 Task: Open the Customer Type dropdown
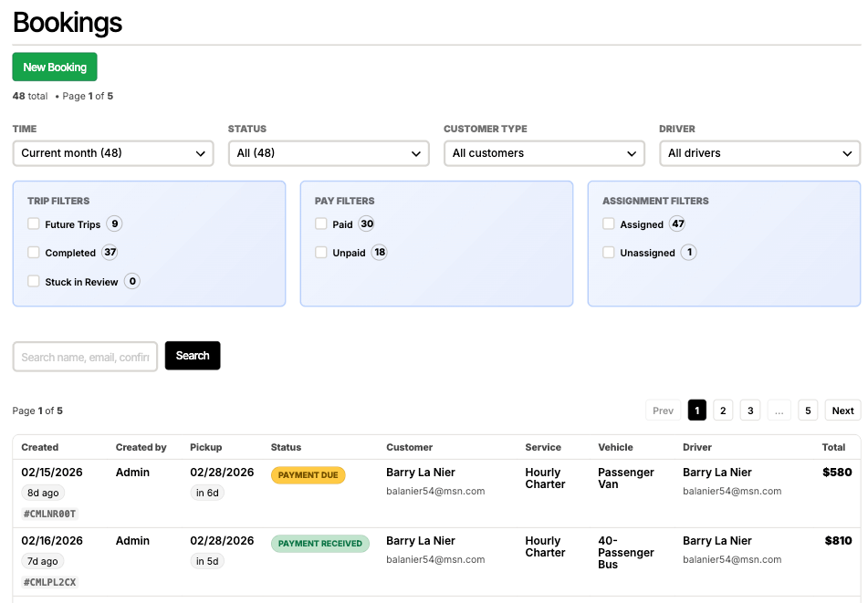pyautogui.click(x=543, y=153)
